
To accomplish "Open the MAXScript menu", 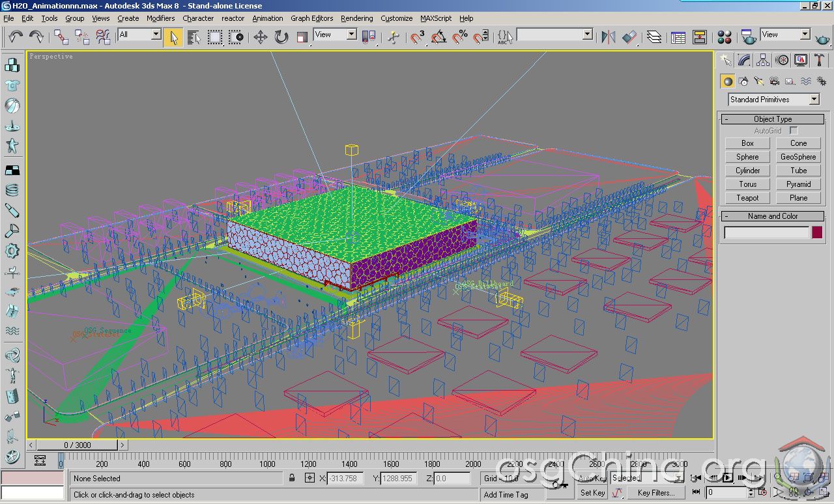I will click(x=436, y=18).
